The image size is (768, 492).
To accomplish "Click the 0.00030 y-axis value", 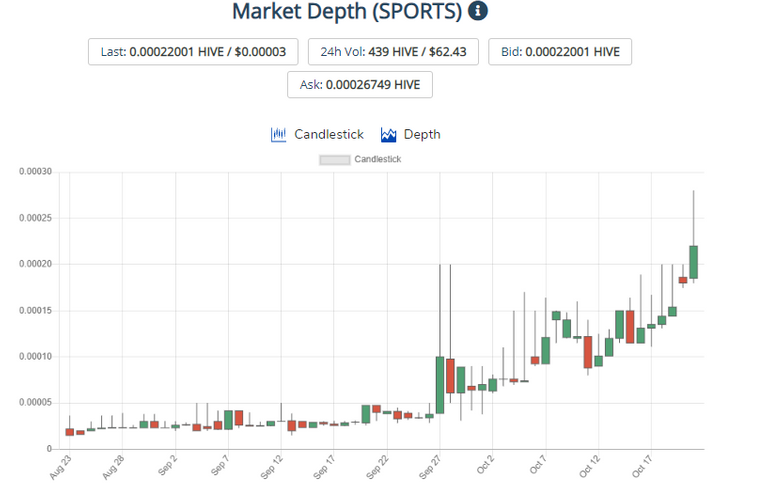I will click(x=35, y=172).
